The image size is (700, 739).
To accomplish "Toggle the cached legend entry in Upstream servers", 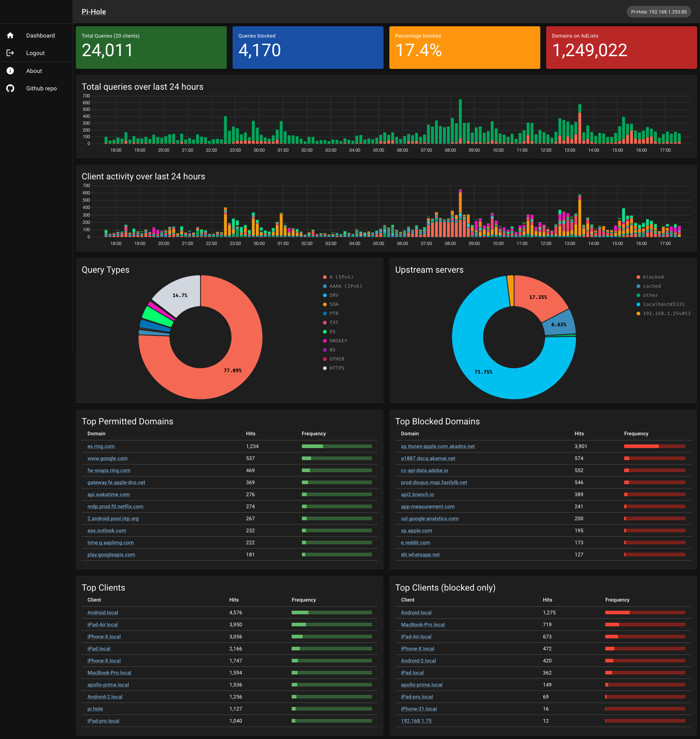I will pos(651,286).
